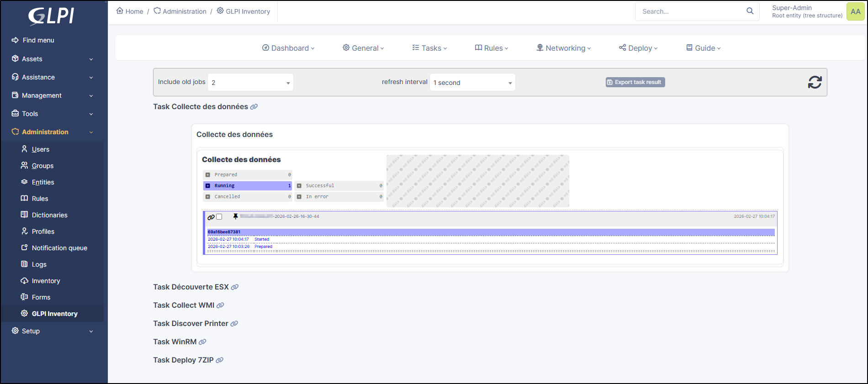The height and width of the screenshot is (384, 868).
Task: Click link icon next to Task Deploy 7ZIP
Action: [220, 360]
